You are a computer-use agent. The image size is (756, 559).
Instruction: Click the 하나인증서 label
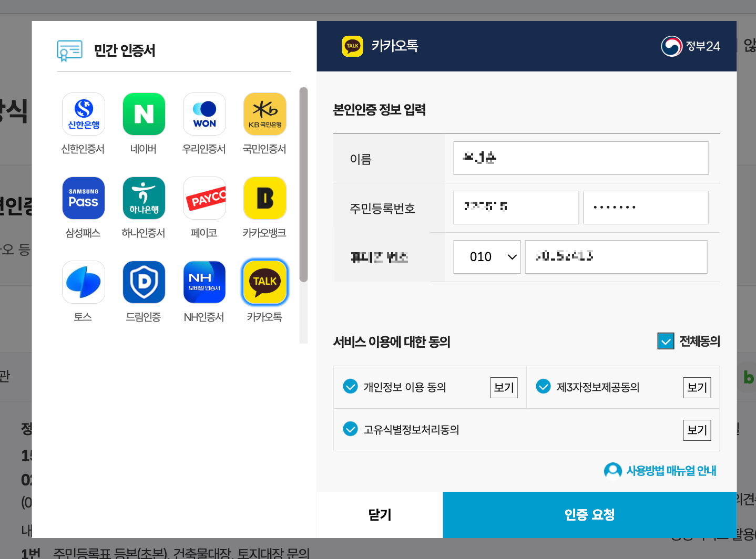(x=144, y=233)
